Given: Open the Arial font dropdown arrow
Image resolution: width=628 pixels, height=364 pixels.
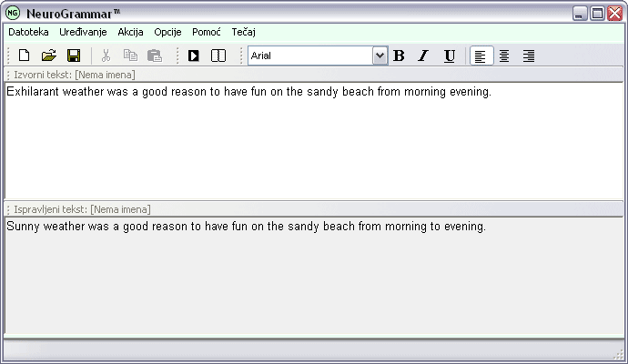Looking at the screenshot, I should pyautogui.click(x=380, y=56).
